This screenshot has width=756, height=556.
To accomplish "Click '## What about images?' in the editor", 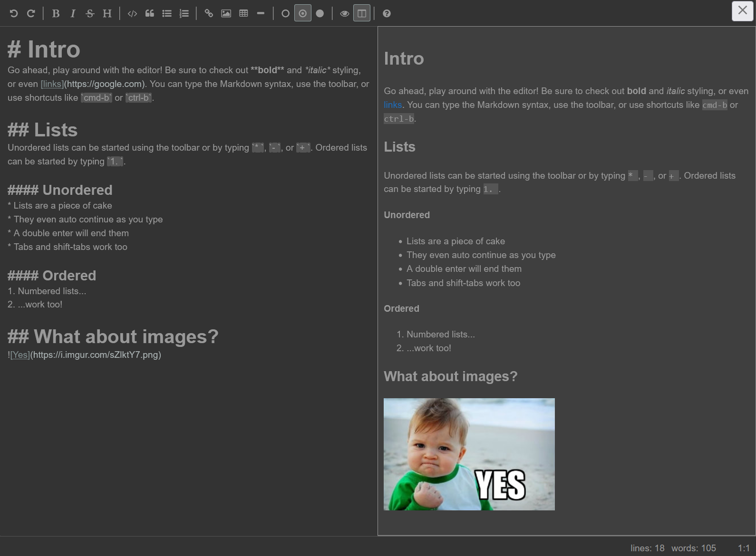I will click(113, 336).
